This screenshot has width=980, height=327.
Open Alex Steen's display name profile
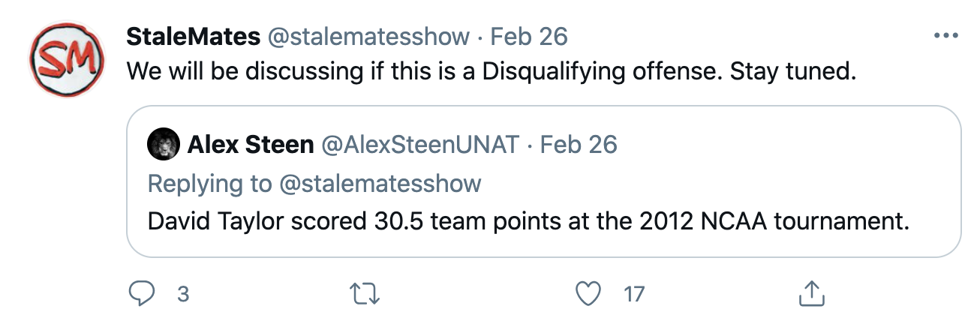tap(251, 144)
